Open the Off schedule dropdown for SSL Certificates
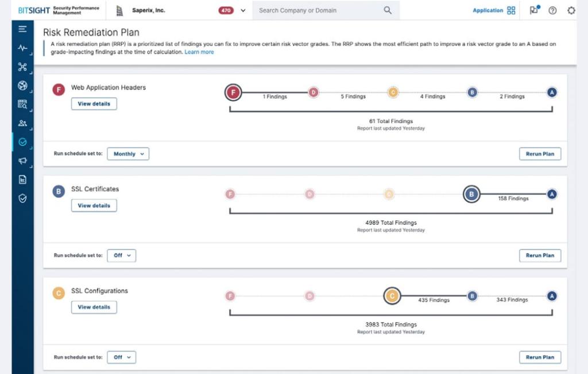588x374 pixels. 121,255
